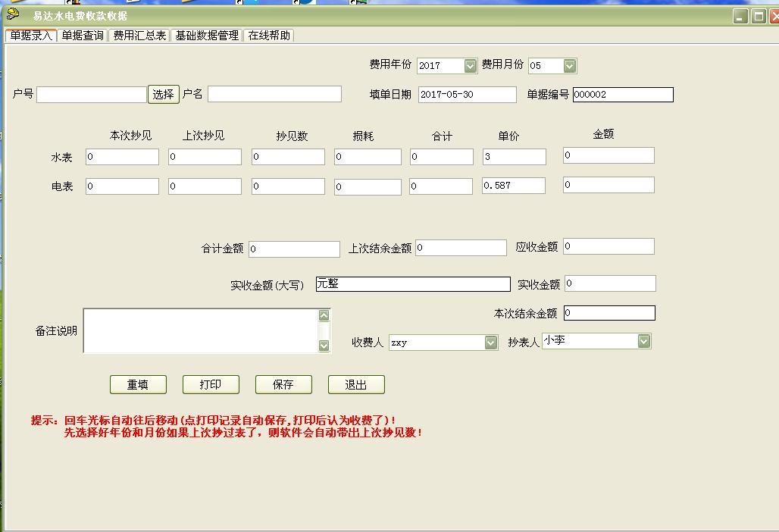Focus the 户名 input field
Screen dimensions: 779x532
pyautogui.click(x=274, y=94)
